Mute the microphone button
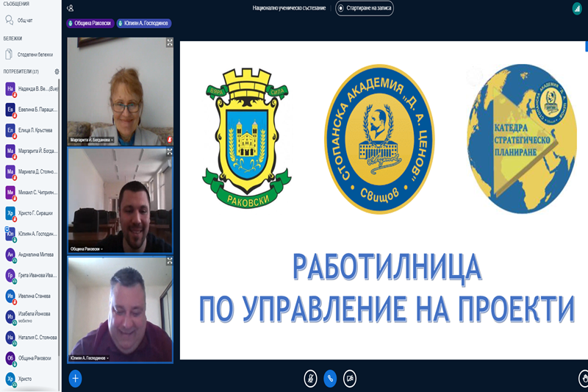The image size is (588, 392). coord(310,379)
